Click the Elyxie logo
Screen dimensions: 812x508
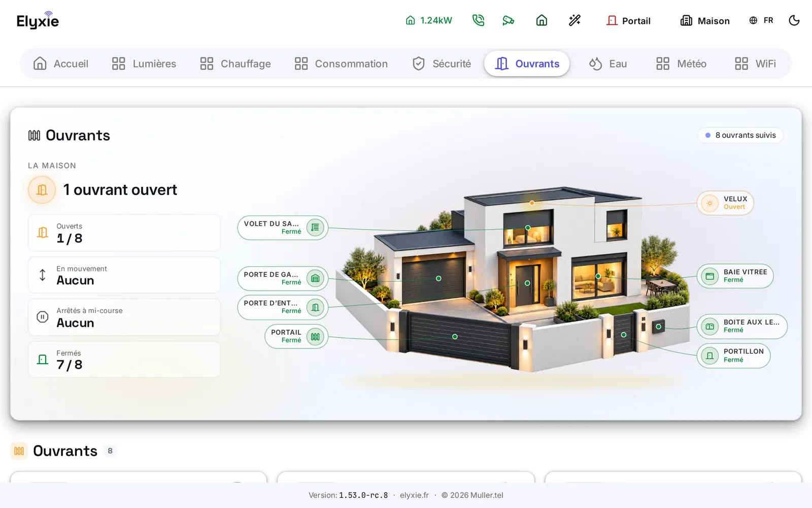point(38,20)
